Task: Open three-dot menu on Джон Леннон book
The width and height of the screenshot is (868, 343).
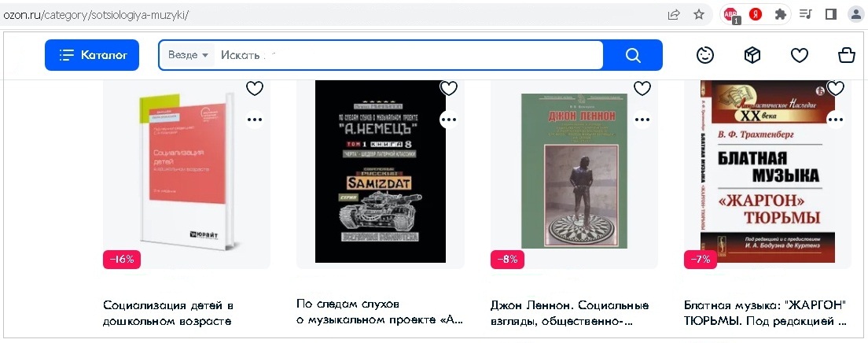Action: coord(642,119)
